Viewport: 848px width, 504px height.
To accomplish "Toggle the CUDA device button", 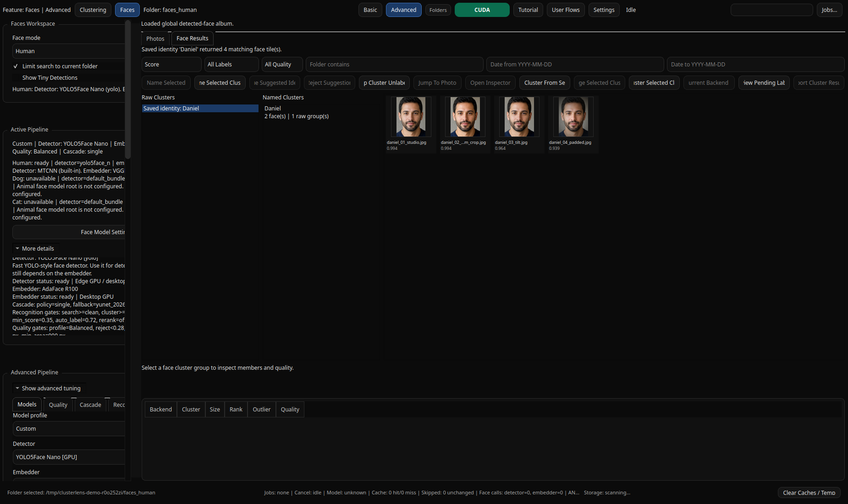I will tap(482, 10).
